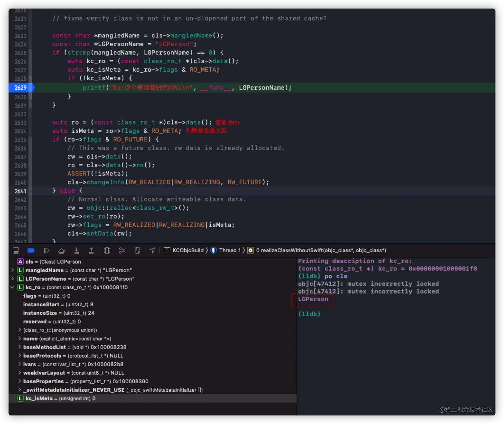Click the fixme comment on line 2621
504x424 pixels.
(x=189, y=18)
